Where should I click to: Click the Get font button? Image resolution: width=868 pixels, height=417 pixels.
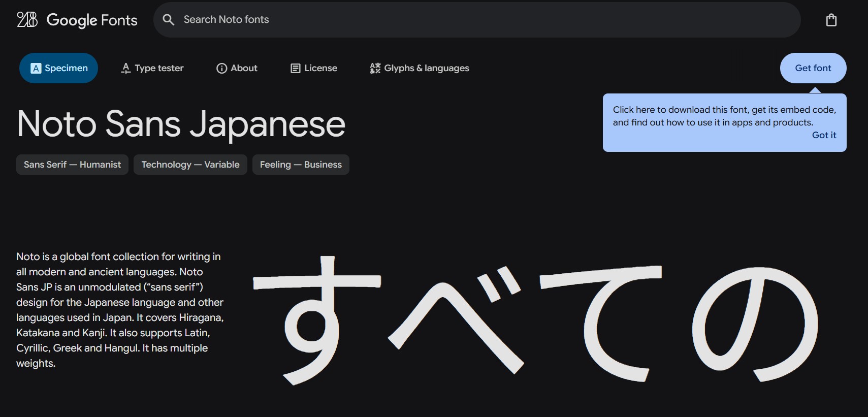click(813, 68)
